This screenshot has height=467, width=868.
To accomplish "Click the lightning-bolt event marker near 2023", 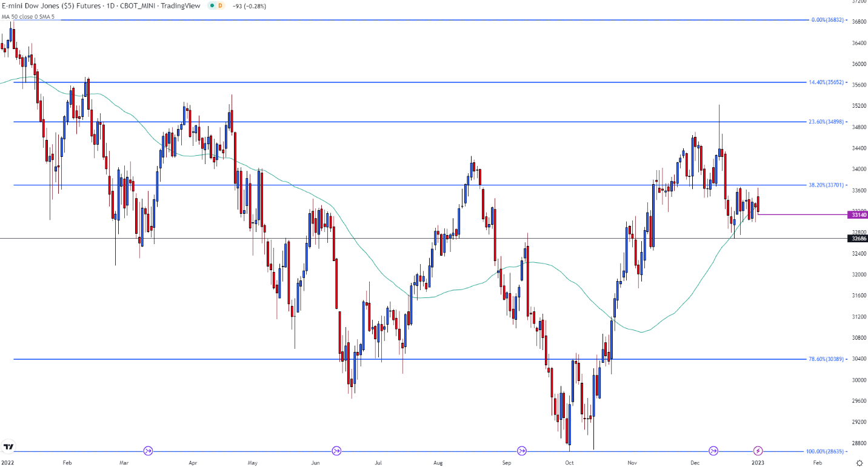I will click(758, 451).
